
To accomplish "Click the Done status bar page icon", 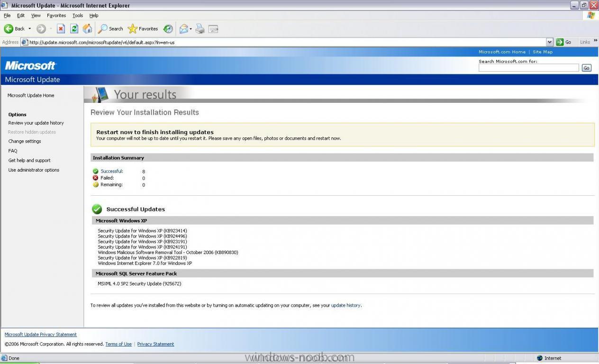I will 4,358.
